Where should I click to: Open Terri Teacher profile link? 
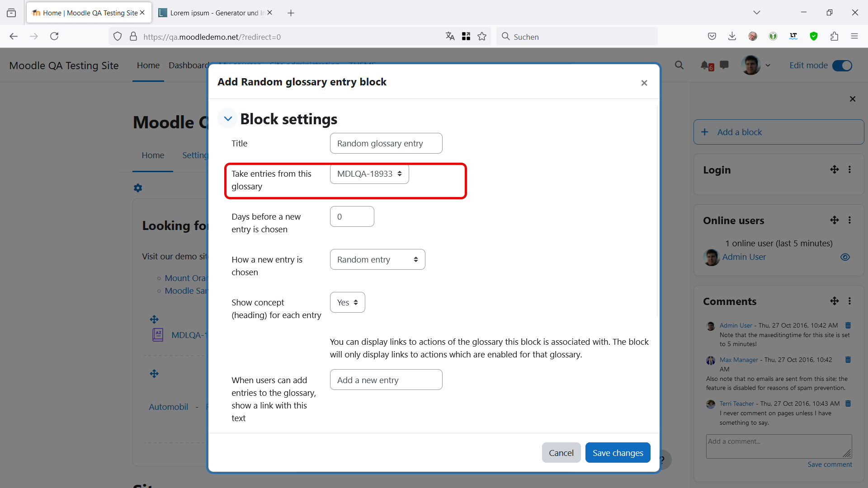737,404
